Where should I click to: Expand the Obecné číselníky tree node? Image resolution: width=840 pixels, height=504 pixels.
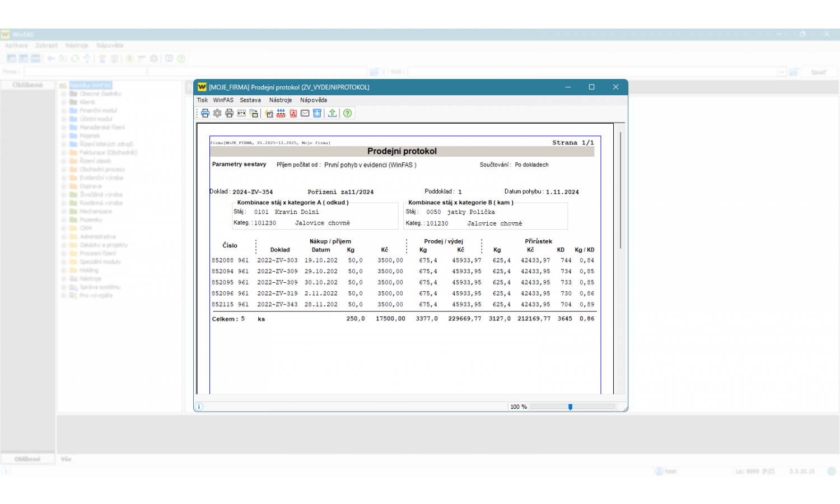[64, 94]
